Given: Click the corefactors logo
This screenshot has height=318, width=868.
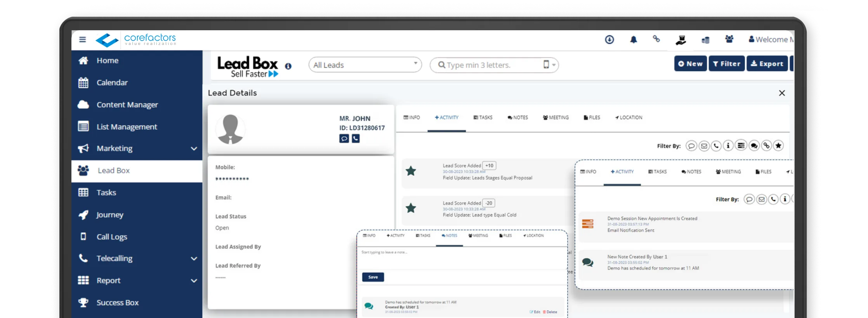Looking at the screenshot, I should [x=136, y=39].
